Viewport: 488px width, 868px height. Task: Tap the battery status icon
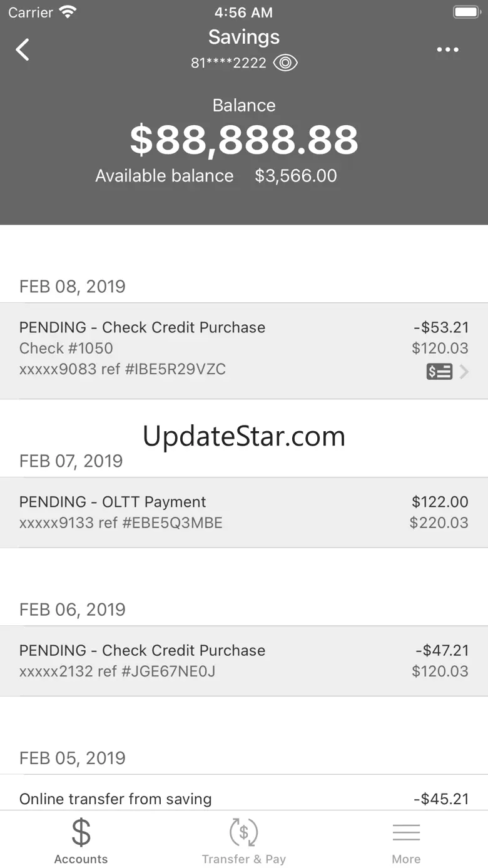tap(466, 12)
